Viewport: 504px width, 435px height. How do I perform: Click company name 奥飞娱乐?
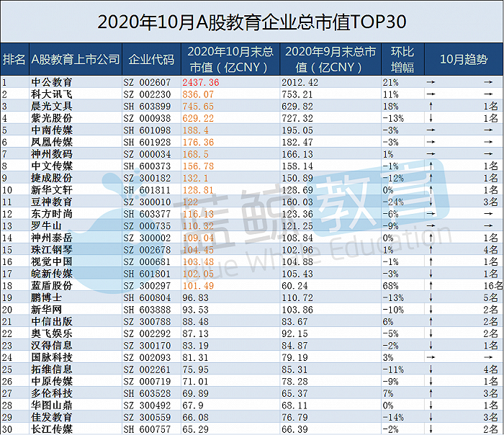(x=52, y=333)
